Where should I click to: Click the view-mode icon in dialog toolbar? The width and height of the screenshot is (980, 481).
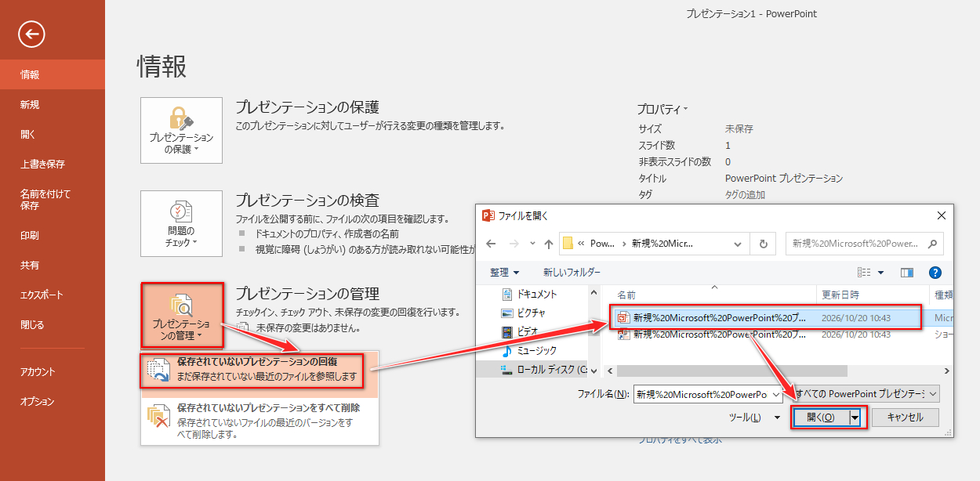pyautogui.click(x=864, y=273)
